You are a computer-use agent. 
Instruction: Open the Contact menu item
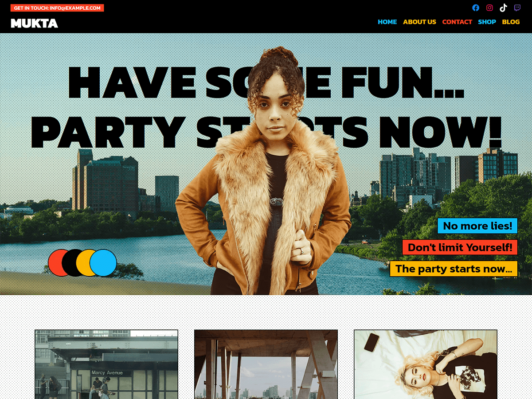(457, 22)
